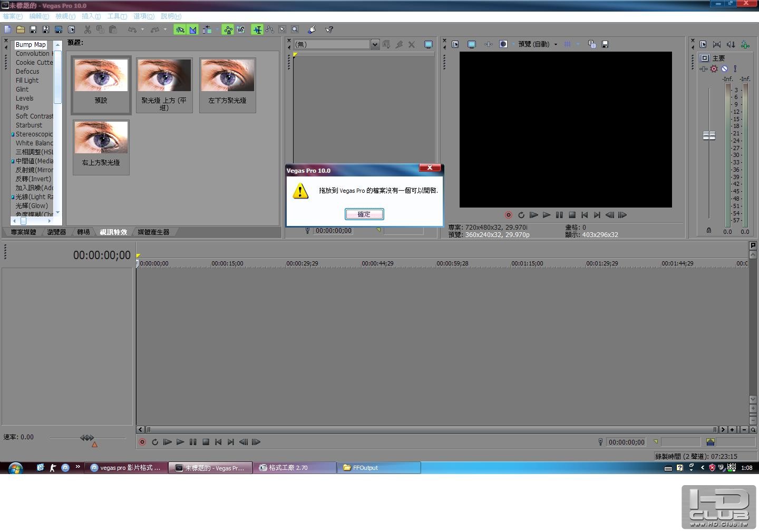Open video output FX in preview toolbar
759x532 pixels.
point(489,44)
